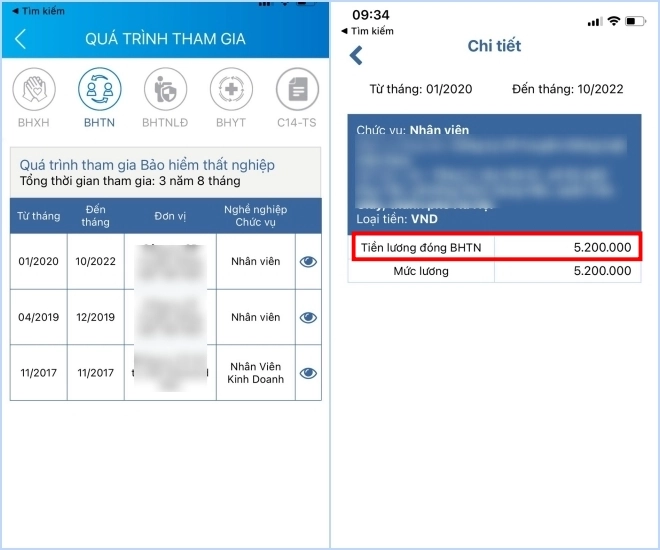Open the C14-TS document icon
660x550 pixels.
pos(297,89)
